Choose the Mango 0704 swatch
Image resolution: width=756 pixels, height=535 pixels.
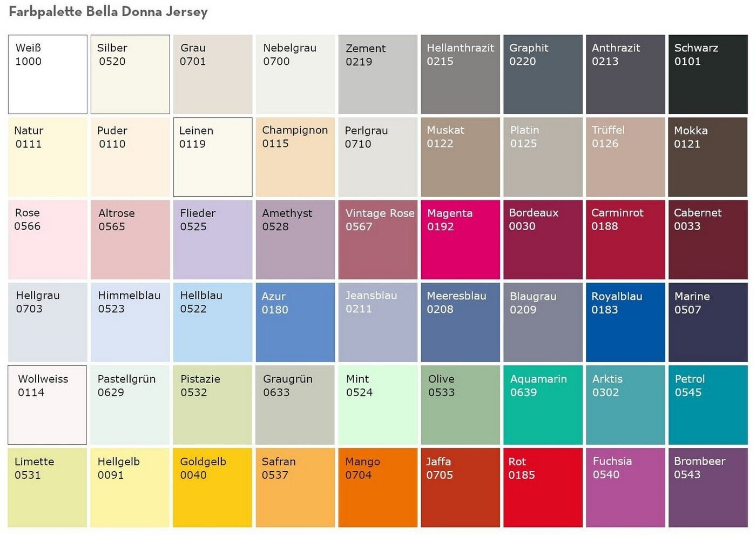[x=377, y=487]
